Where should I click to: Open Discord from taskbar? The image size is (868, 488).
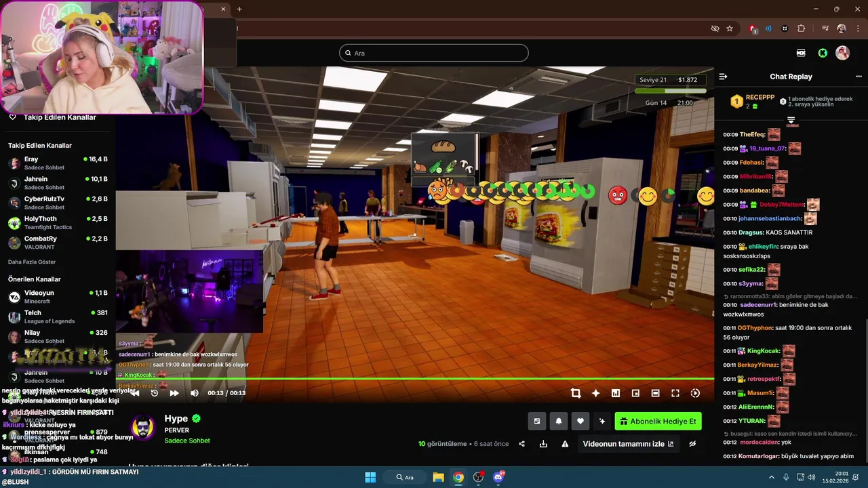pos(498,477)
